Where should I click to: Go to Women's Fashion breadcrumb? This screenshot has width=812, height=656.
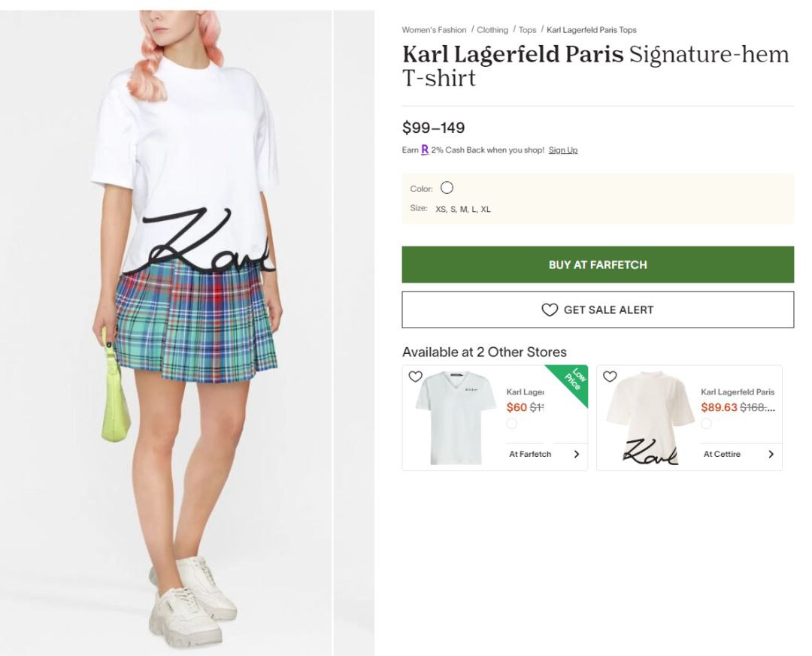coord(434,30)
